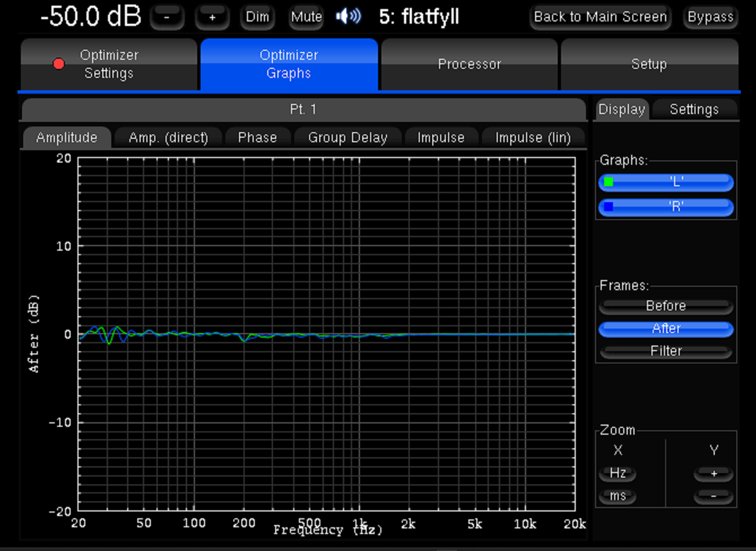Click the red indicator on Optimizer Settings
The image size is (756, 551).
(59, 64)
